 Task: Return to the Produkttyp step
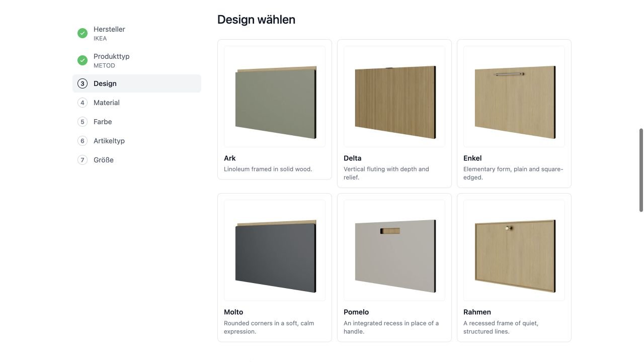[137, 60]
